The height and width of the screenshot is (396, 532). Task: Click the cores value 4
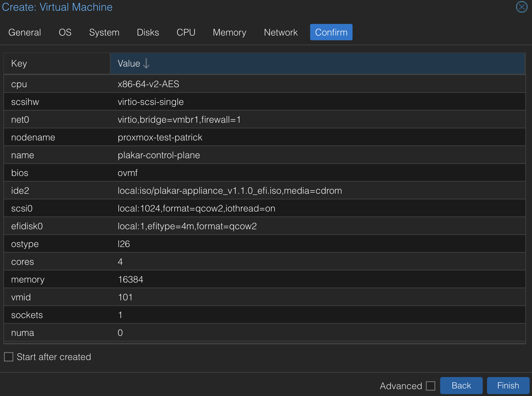click(120, 261)
